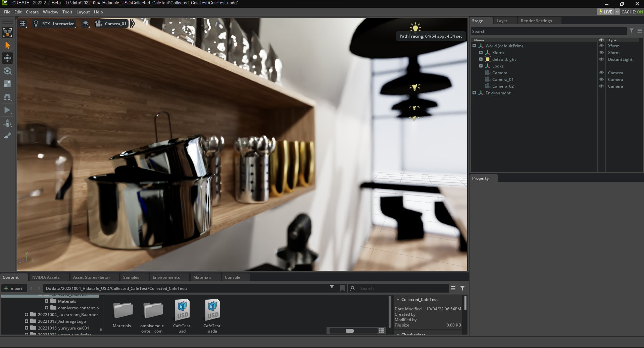Go back in content browser history

click(32, 288)
